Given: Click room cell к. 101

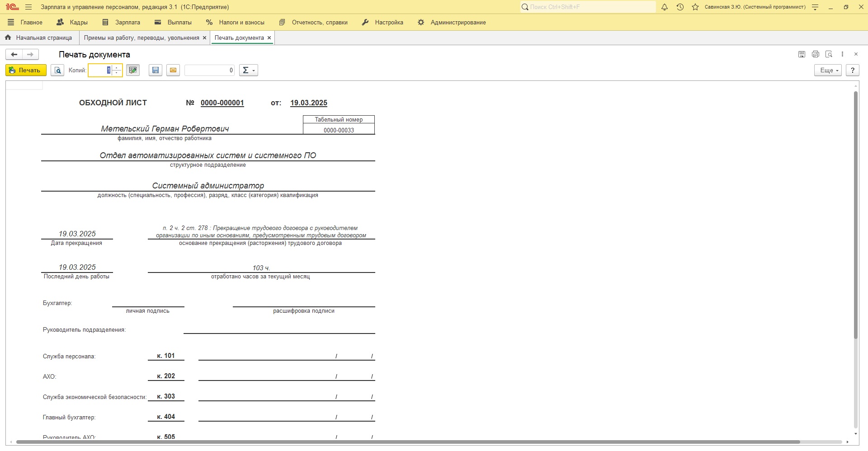Looking at the screenshot, I should pyautogui.click(x=166, y=356).
